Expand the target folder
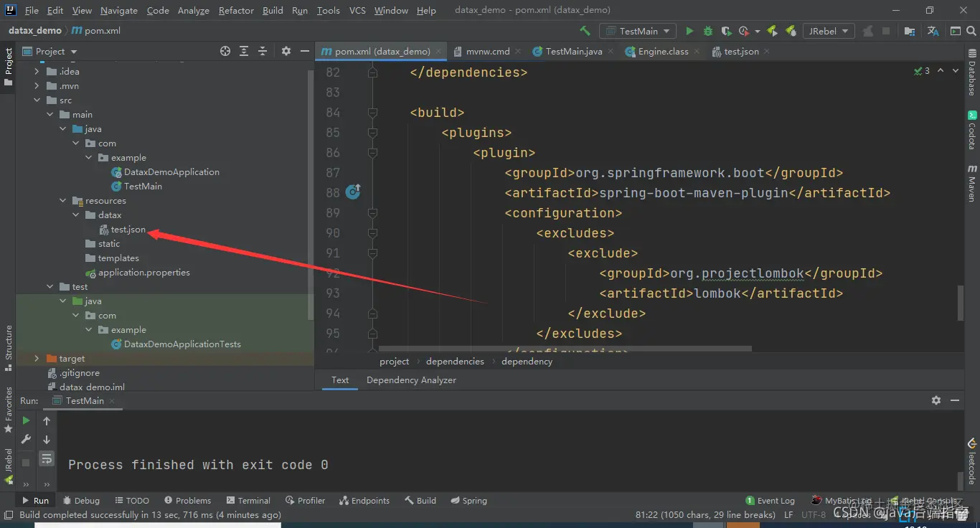Viewport: 980px width, 528px height. point(37,359)
